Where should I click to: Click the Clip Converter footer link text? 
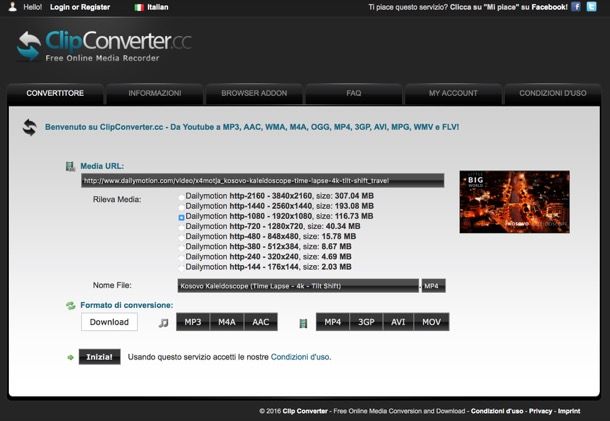[305, 411]
